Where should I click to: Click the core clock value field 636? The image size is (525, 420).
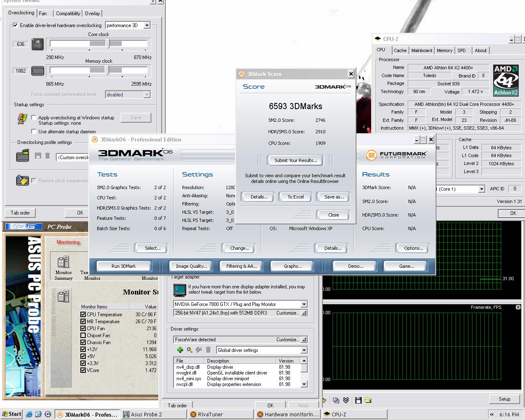tap(21, 44)
